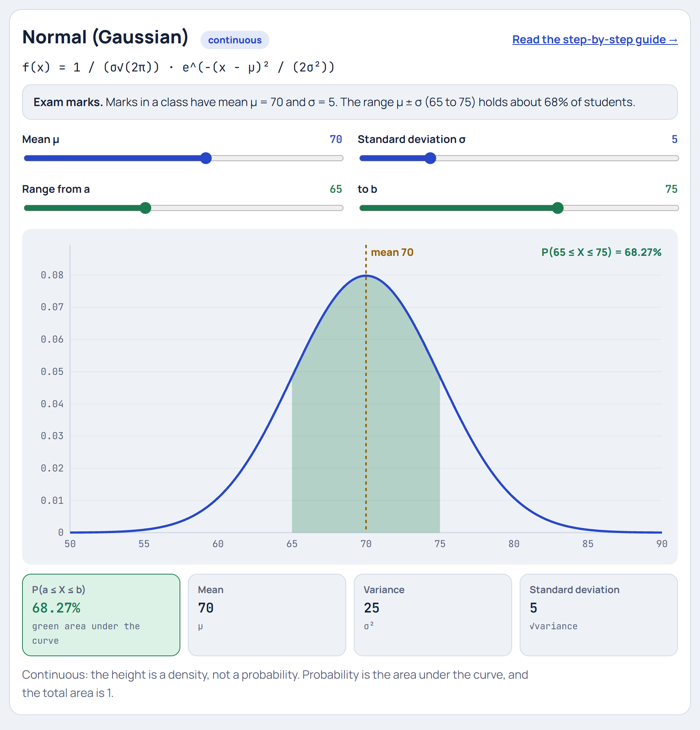Click the x-axis label 50
This screenshot has width=700, height=730.
coord(70,544)
